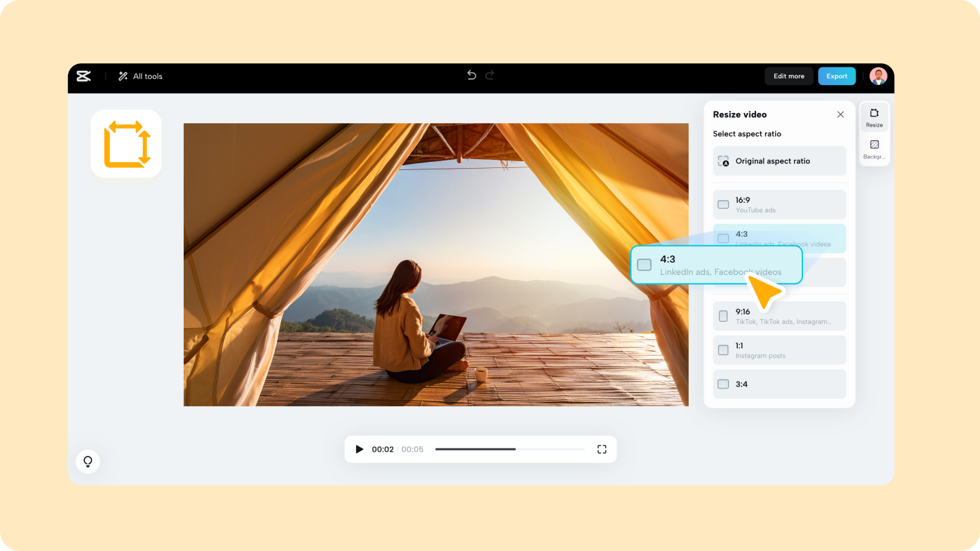Screen dimensions: 980x551
Task: Open the lightbulb tips button
Action: (88, 461)
